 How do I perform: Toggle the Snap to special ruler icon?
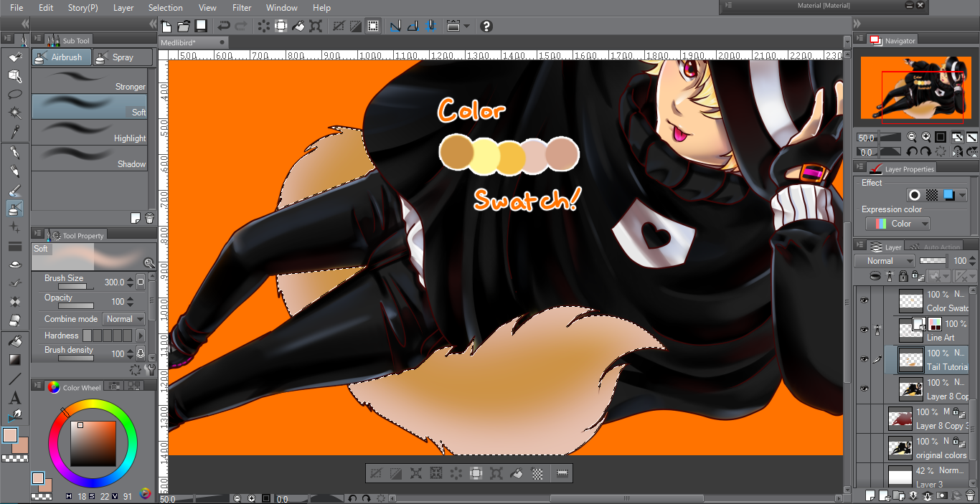pos(413,27)
